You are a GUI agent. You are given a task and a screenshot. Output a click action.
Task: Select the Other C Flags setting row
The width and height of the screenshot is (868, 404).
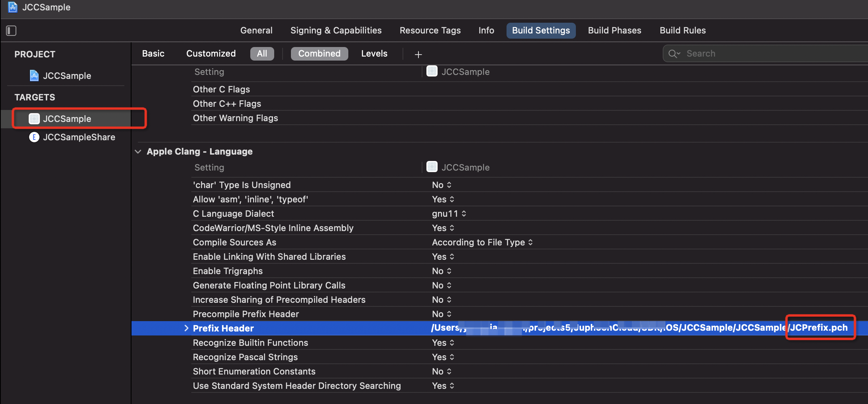click(529, 89)
